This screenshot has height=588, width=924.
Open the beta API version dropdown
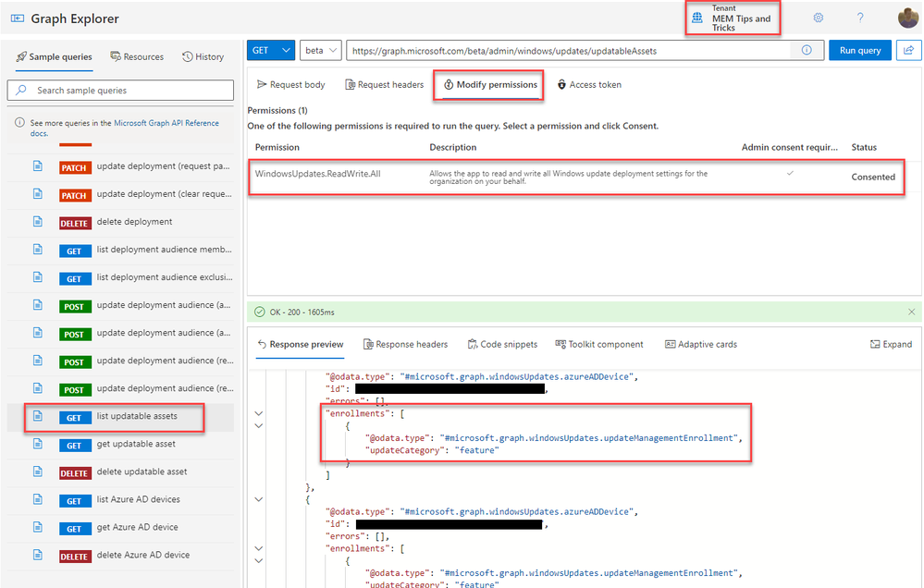321,51
